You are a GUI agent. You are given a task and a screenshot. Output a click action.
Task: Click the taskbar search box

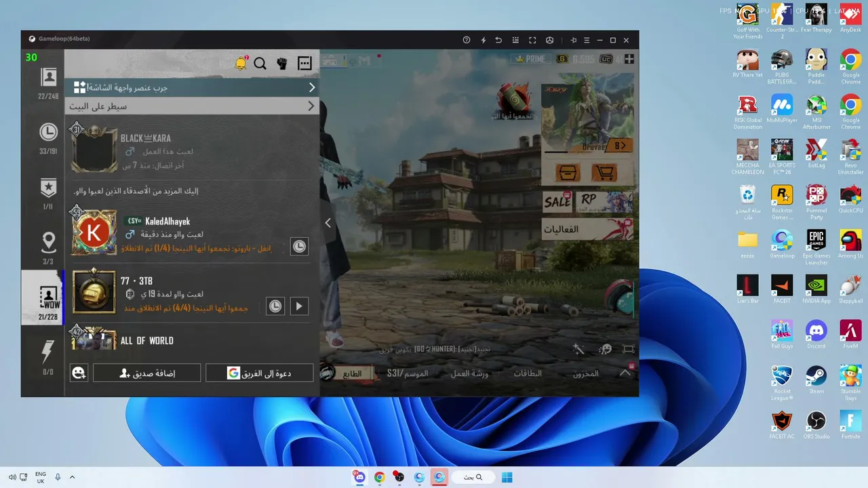pyautogui.click(x=473, y=477)
